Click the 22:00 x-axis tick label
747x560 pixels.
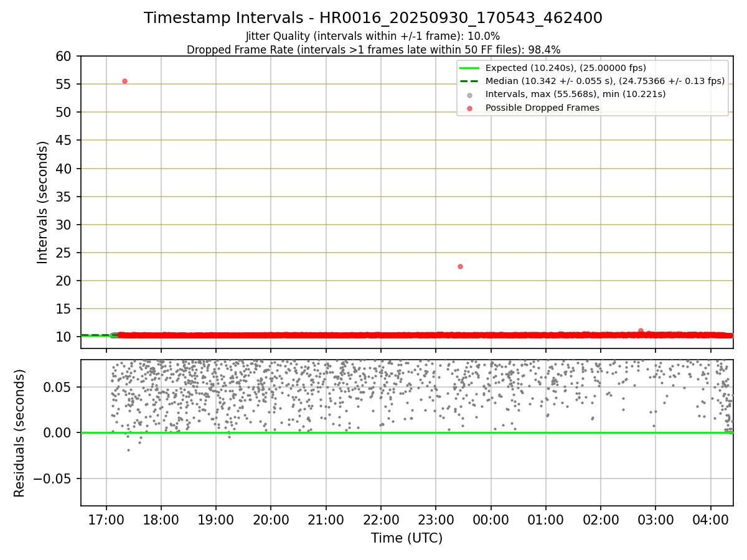[x=381, y=519]
